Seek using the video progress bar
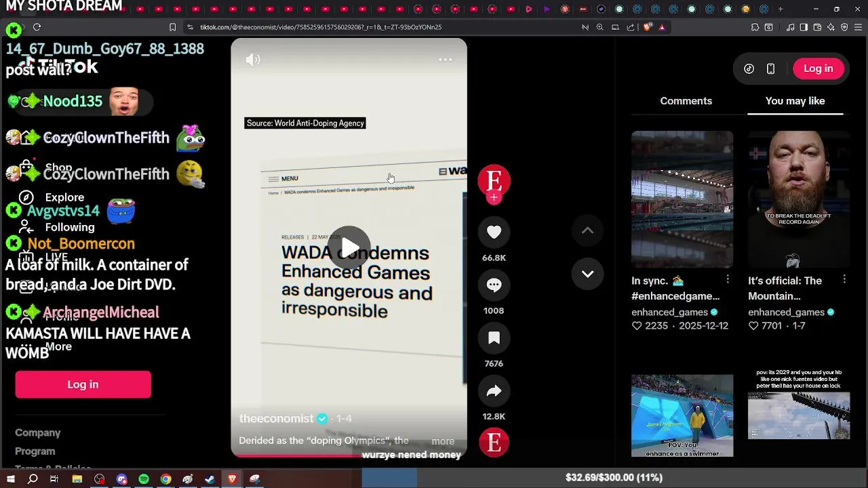 point(349,455)
